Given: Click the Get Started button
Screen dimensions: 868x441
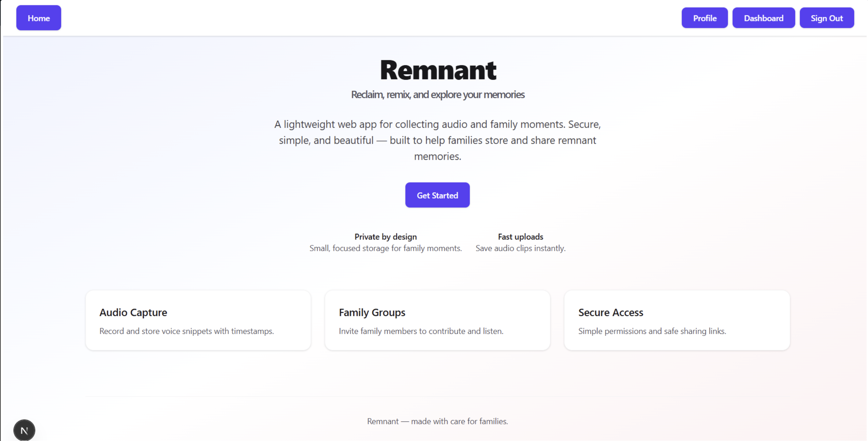Looking at the screenshot, I should point(437,195).
